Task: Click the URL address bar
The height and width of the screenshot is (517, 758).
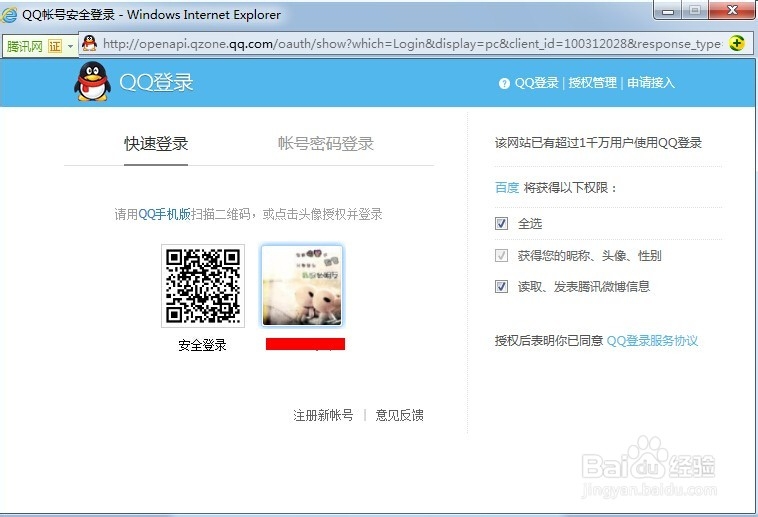Action: pos(411,44)
